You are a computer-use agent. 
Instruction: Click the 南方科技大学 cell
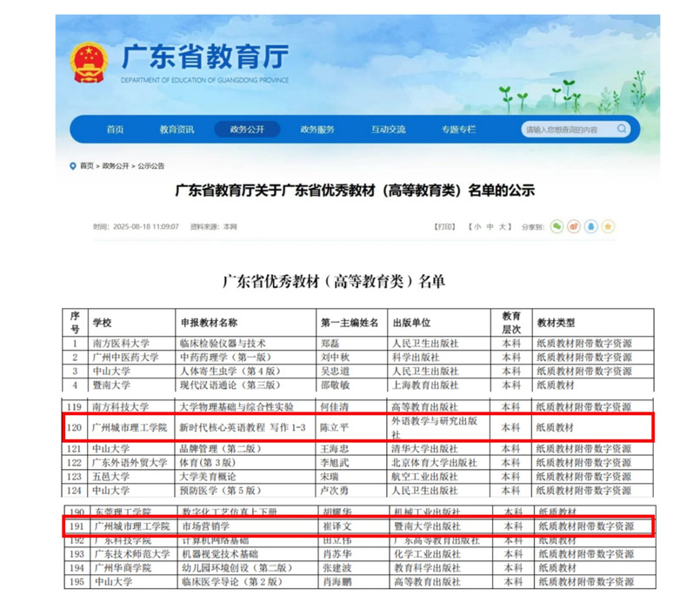pos(120,407)
